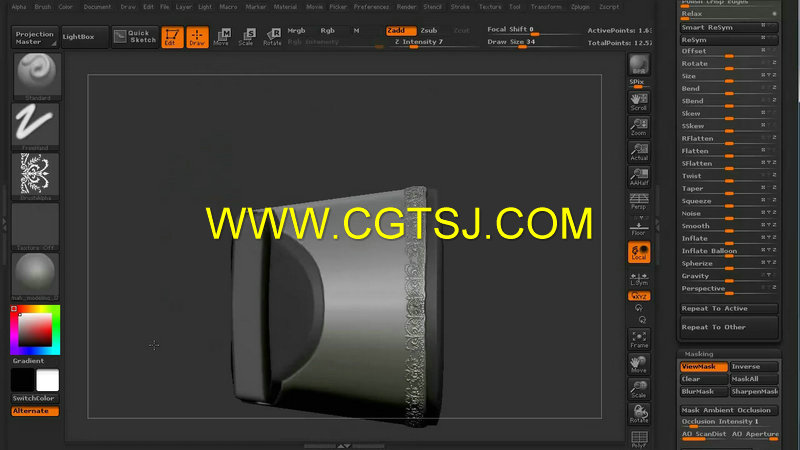Click the Frame view icon

(639, 339)
